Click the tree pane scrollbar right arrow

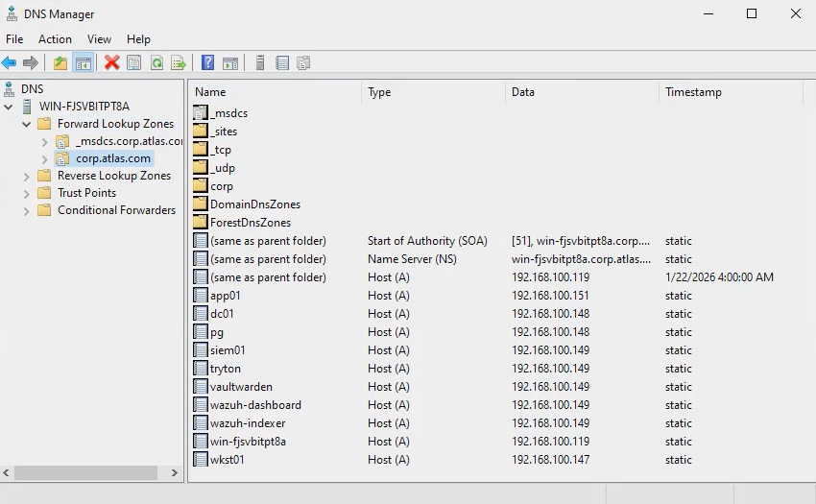(175, 472)
